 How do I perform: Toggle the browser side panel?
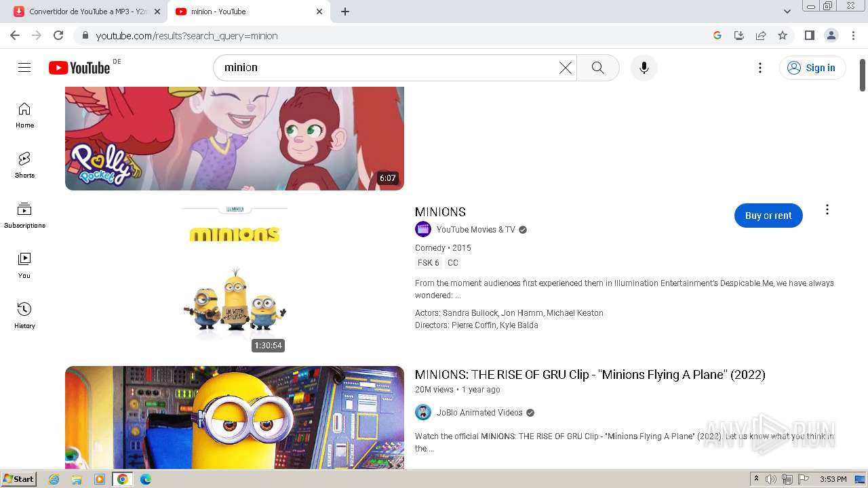(809, 35)
